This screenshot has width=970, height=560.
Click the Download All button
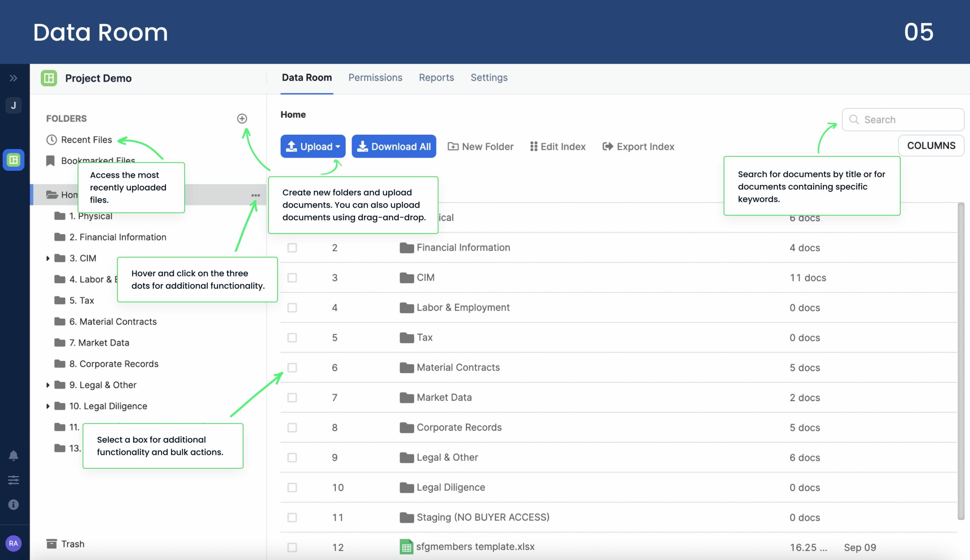point(393,146)
